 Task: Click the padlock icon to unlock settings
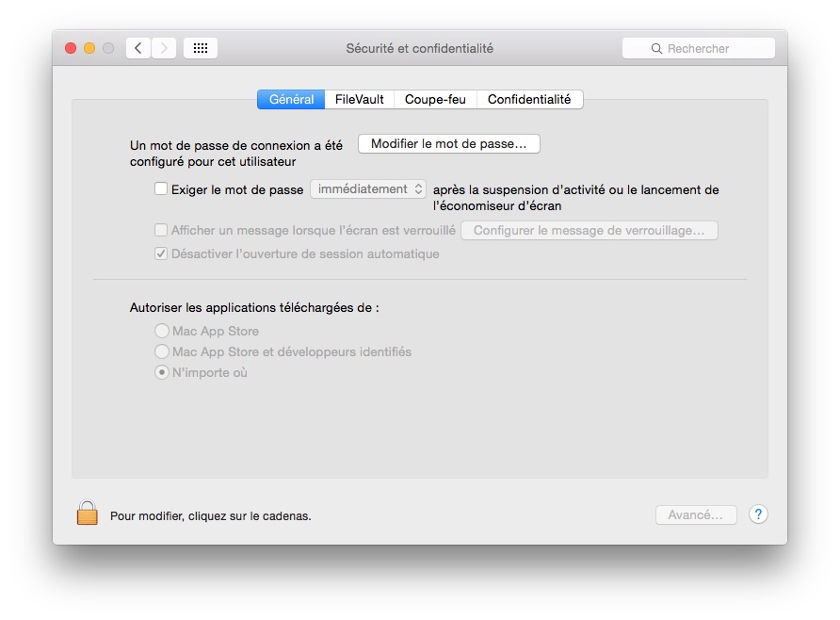87,513
